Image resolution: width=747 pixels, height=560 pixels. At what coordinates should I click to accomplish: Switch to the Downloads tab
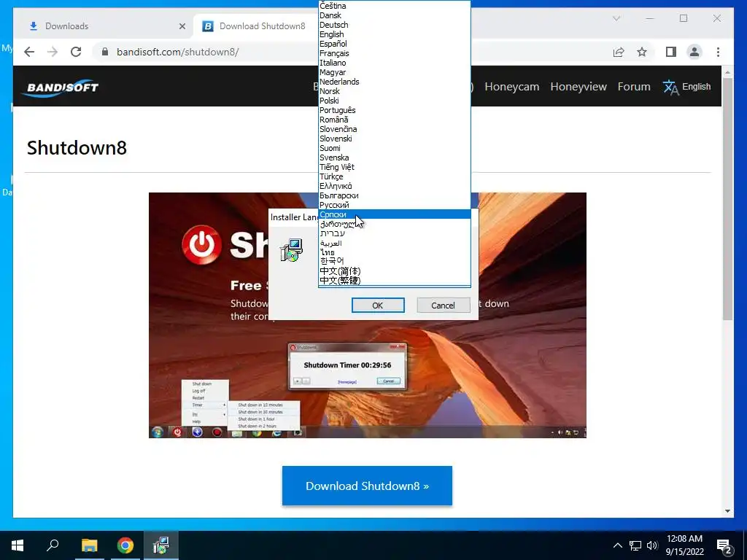[104, 26]
